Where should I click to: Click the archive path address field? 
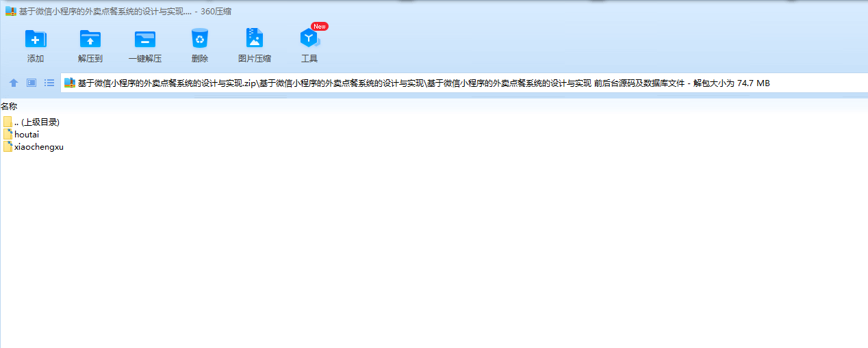coord(464,83)
